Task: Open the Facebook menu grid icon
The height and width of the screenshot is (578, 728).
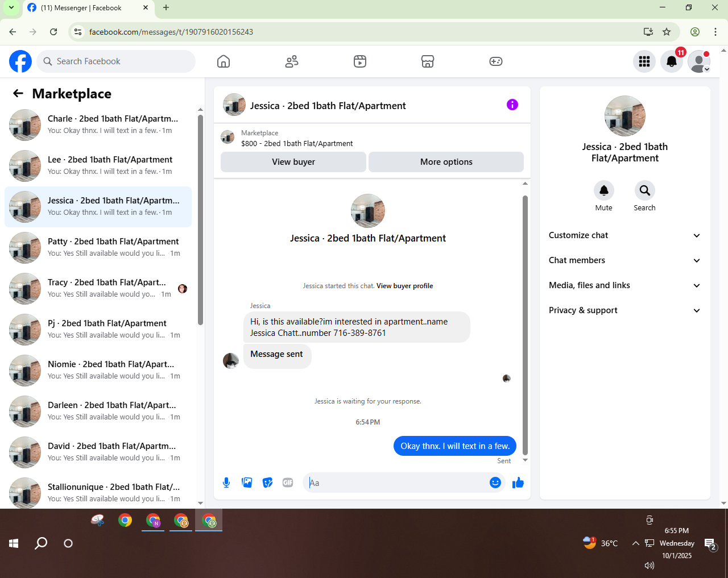Action: 644,61
